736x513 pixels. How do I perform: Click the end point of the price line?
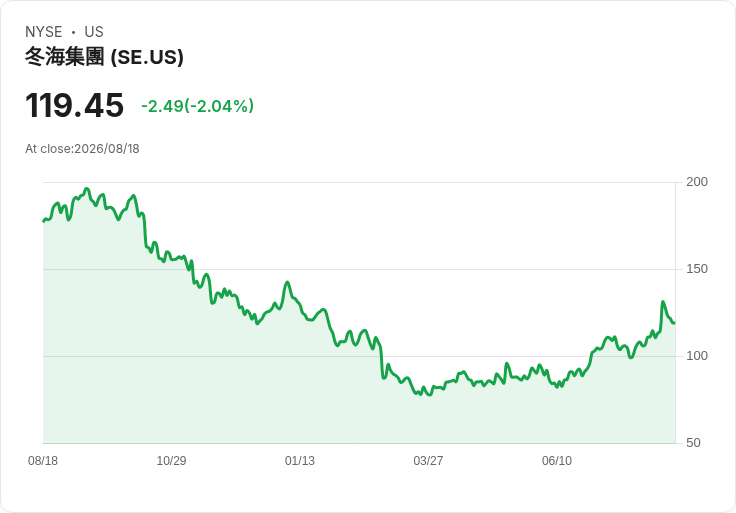pos(674,322)
